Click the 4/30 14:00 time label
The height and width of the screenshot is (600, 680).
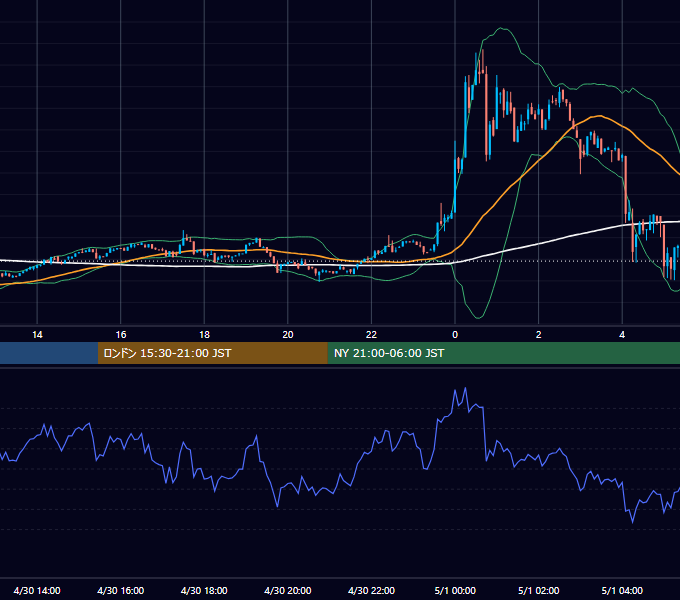pyautogui.click(x=37, y=590)
